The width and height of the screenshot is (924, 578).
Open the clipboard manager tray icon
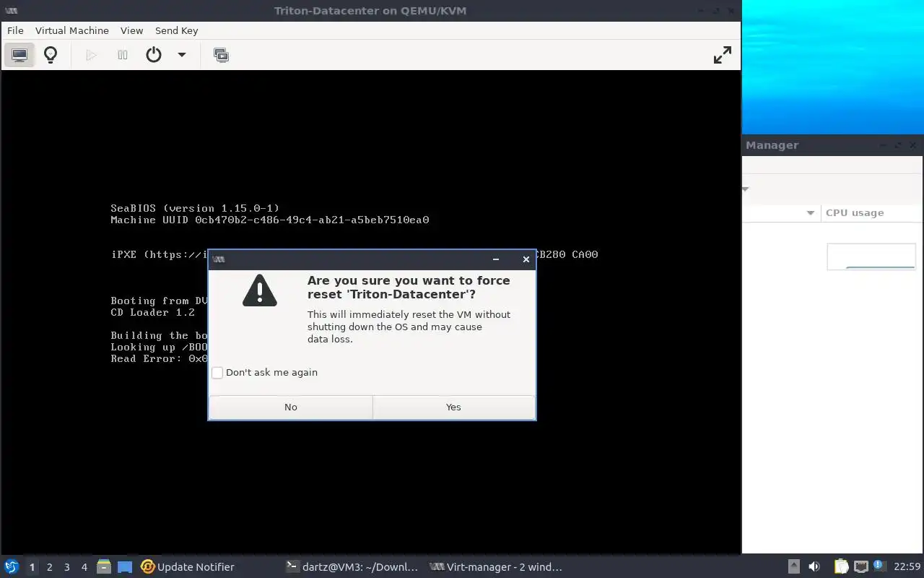(841, 567)
